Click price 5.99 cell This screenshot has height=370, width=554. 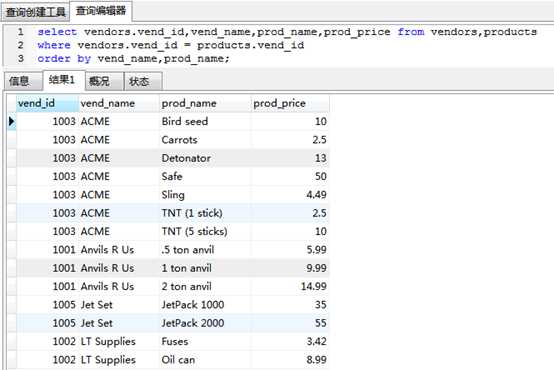(290, 250)
